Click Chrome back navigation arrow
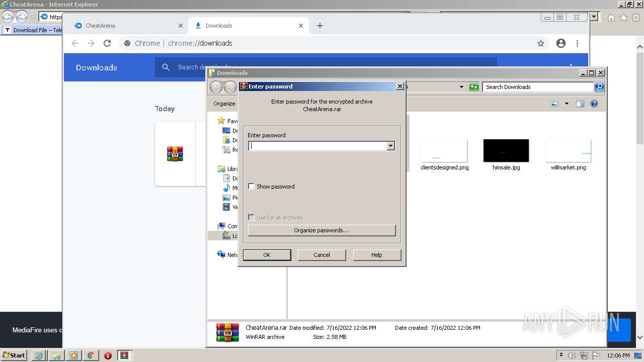Viewport: 644px width, 362px height. [x=75, y=43]
